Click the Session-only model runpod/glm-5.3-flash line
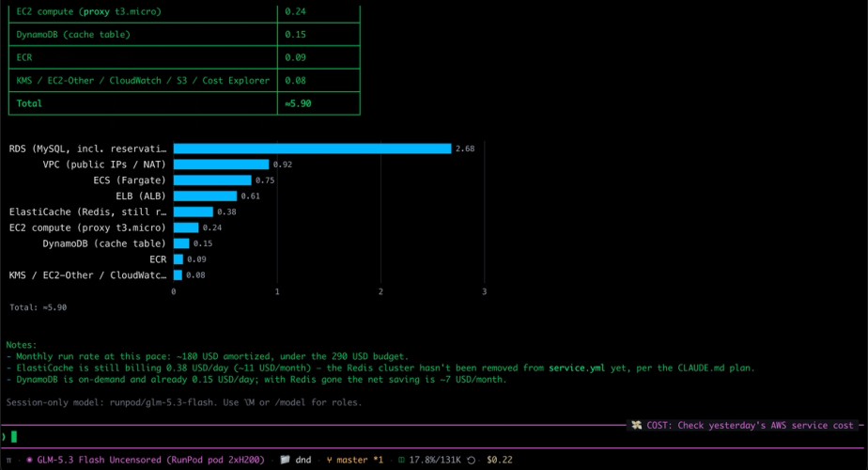 pos(184,402)
